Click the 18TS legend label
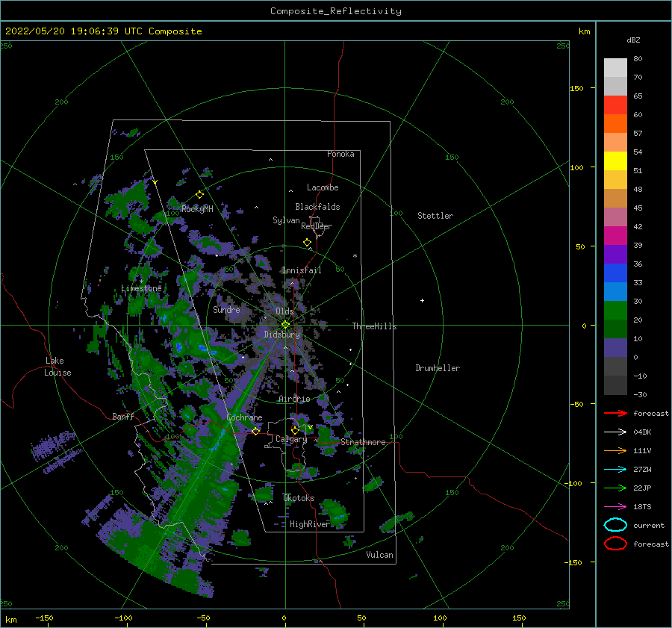 642,507
